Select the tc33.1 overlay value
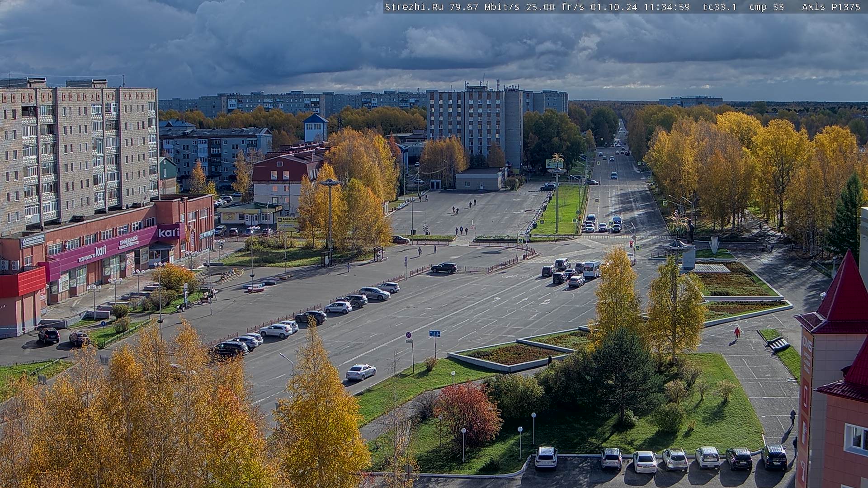 (719, 7)
